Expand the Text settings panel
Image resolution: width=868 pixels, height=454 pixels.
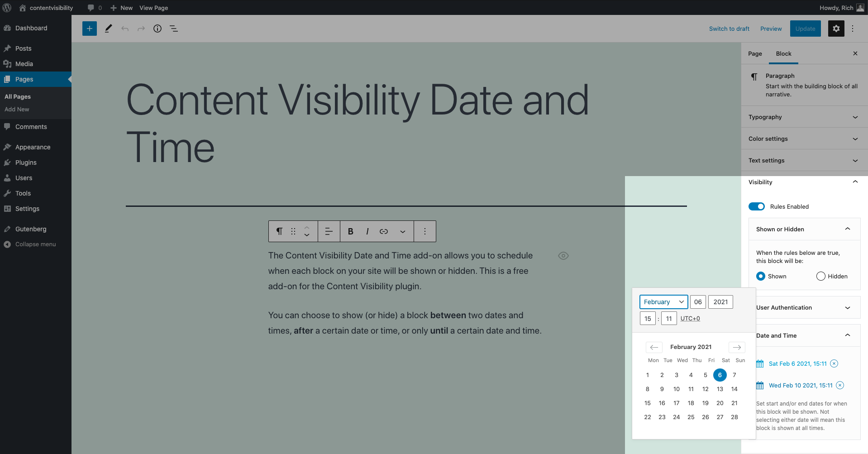coord(805,160)
